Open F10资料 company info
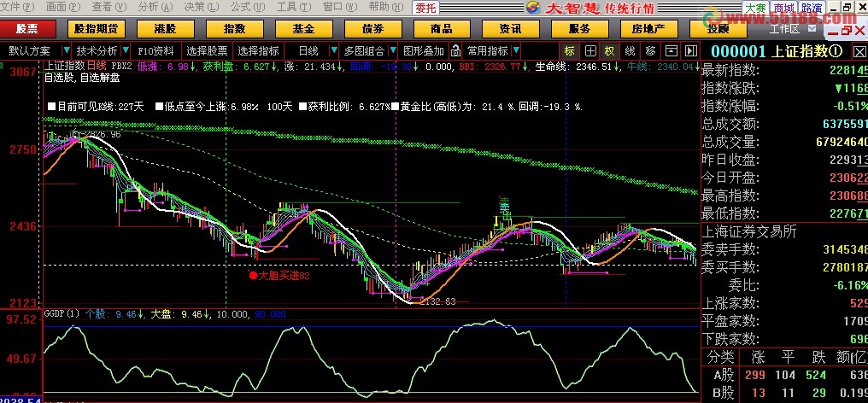 coord(155,51)
